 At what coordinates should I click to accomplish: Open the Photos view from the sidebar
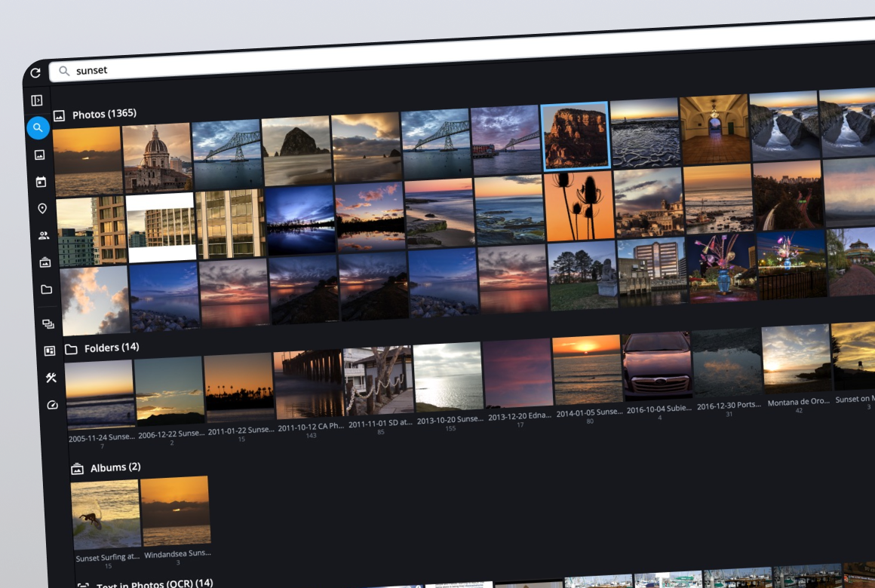point(40,155)
